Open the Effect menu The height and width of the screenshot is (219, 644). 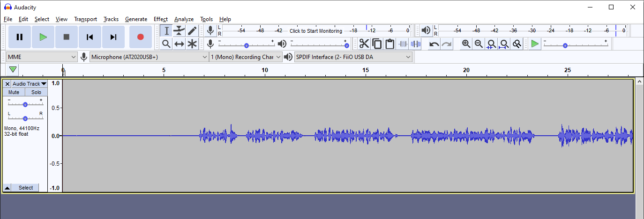point(160,19)
